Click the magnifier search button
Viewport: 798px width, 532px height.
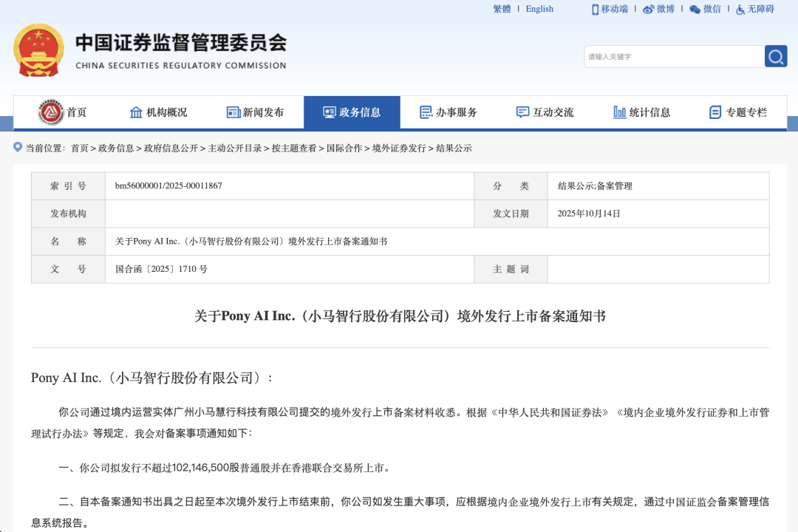[x=775, y=56]
